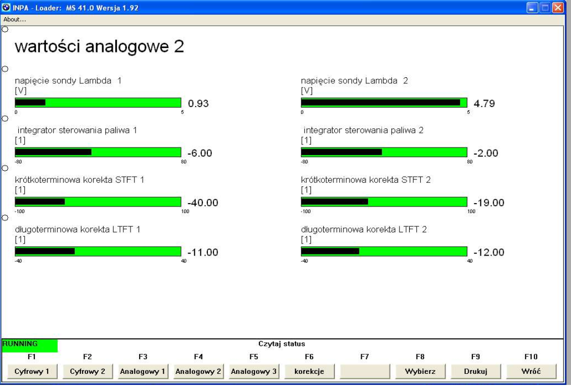Click the value -6.00

[x=200, y=153]
